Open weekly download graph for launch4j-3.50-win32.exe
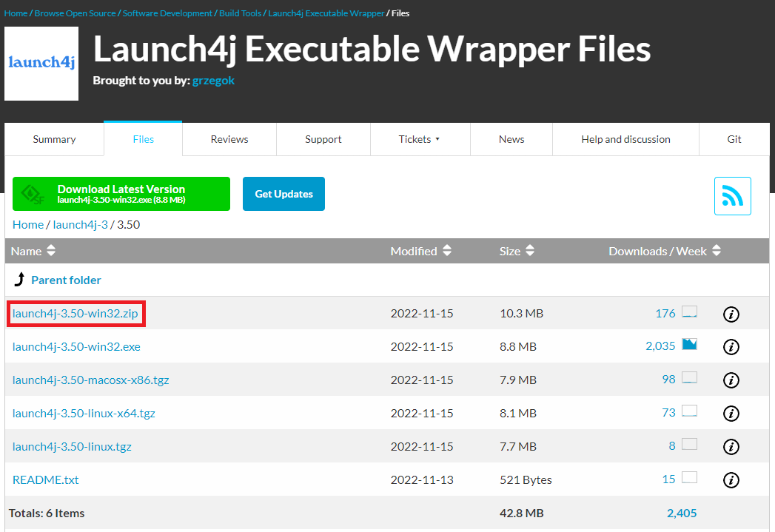Image resolution: width=775 pixels, height=532 pixels. point(689,345)
